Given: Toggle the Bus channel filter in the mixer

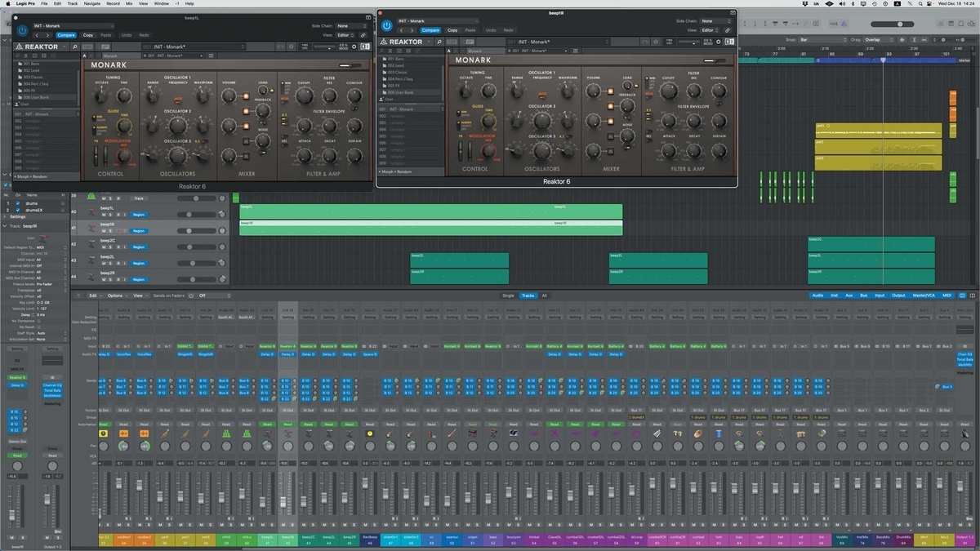Looking at the screenshot, I should [x=862, y=295].
